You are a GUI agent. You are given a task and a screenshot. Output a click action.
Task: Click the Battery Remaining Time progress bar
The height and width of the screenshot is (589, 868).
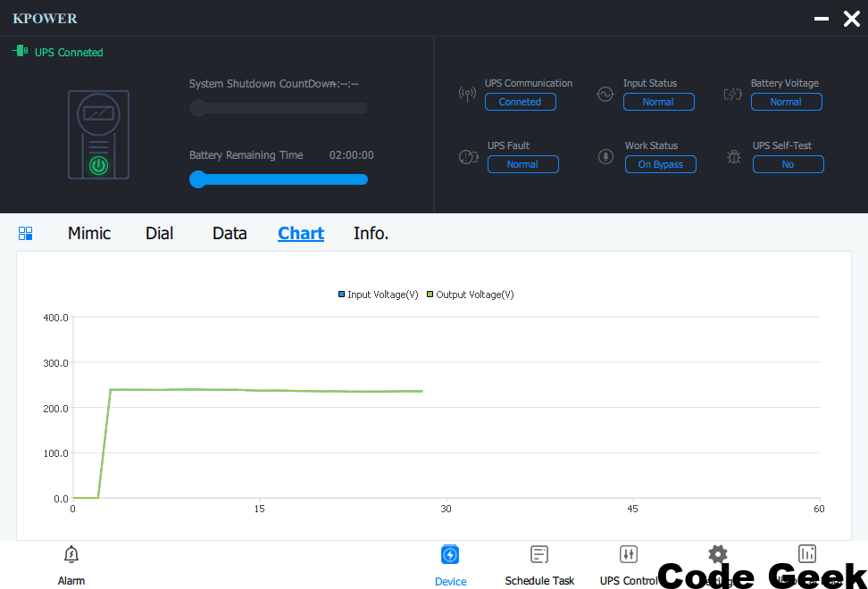pyautogui.click(x=279, y=179)
